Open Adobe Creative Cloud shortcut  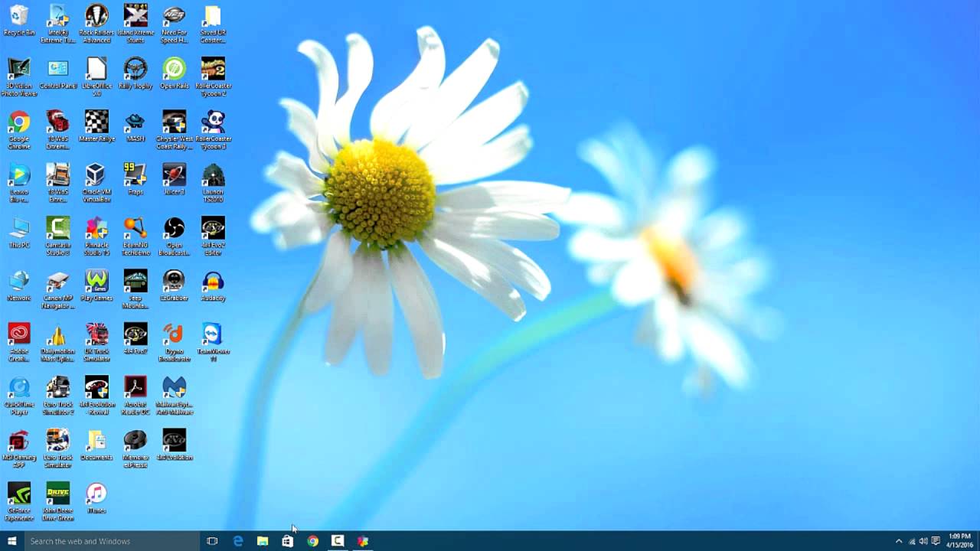click(19, 342)
